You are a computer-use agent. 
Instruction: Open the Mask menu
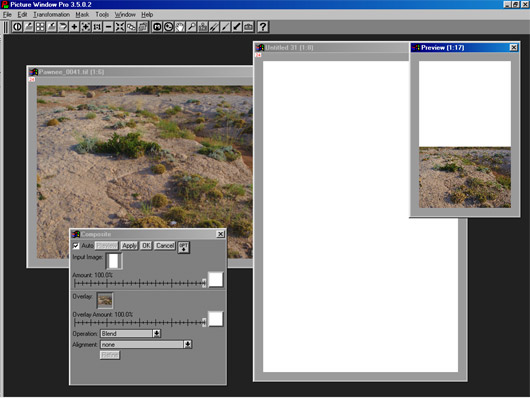click(x=82, y=15)
